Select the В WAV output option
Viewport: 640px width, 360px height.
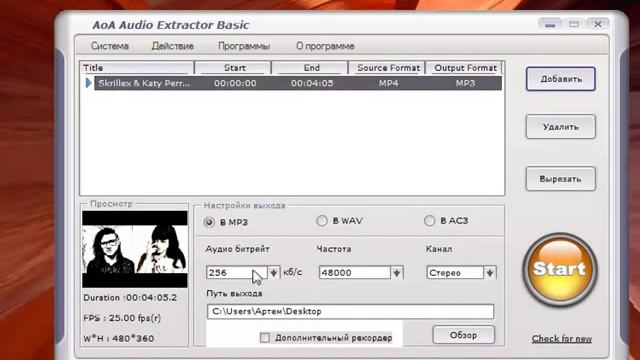pyautogui.click(x=339, y=221)
